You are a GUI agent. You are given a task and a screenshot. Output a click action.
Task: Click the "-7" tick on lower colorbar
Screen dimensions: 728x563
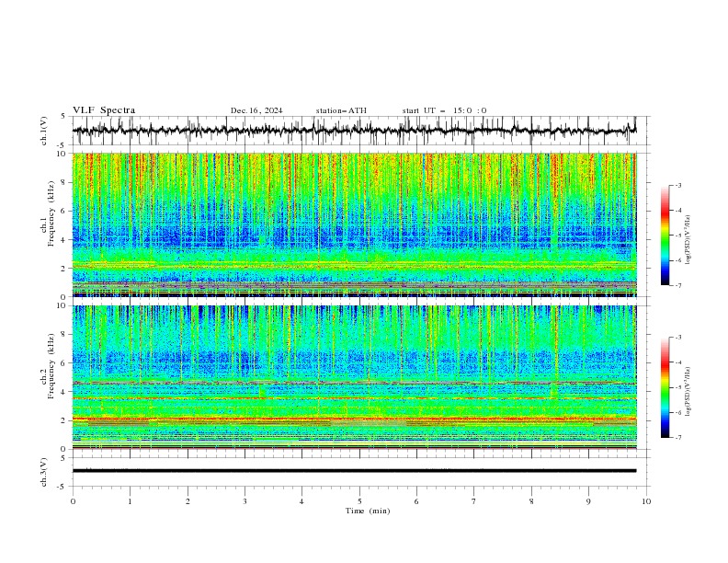[x=677, y=437]
